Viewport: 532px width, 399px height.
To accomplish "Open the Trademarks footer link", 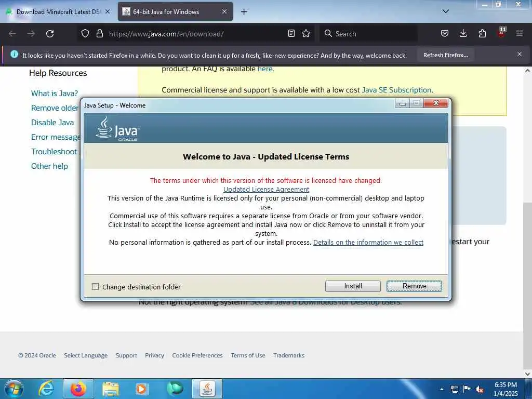I will (x=289, y=355).
